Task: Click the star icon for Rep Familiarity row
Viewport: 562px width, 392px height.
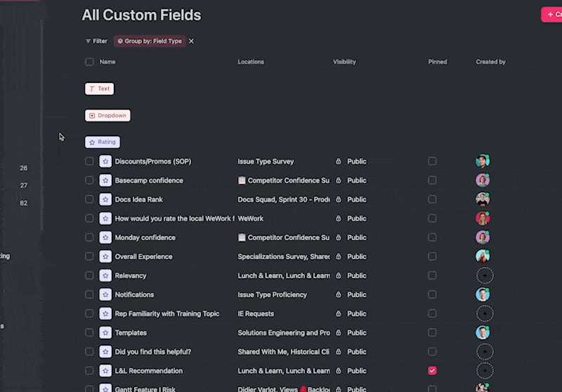Action: pos(105,313)
